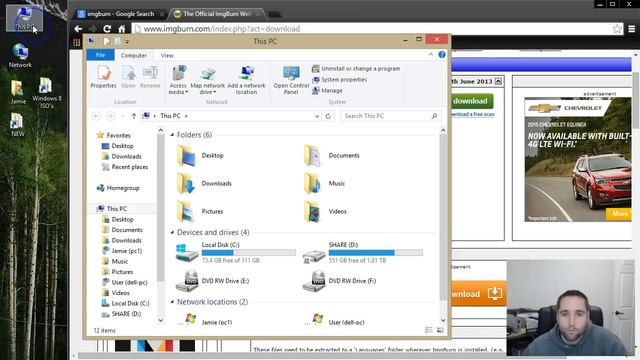Collapse the news section dated June 2013

(498, 81)
